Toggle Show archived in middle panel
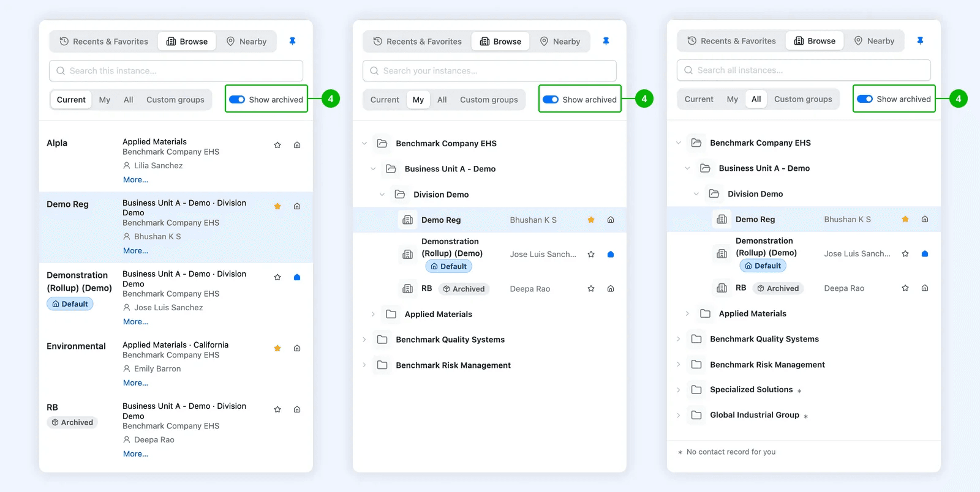 pyautogui.click(x=551, y=100)
